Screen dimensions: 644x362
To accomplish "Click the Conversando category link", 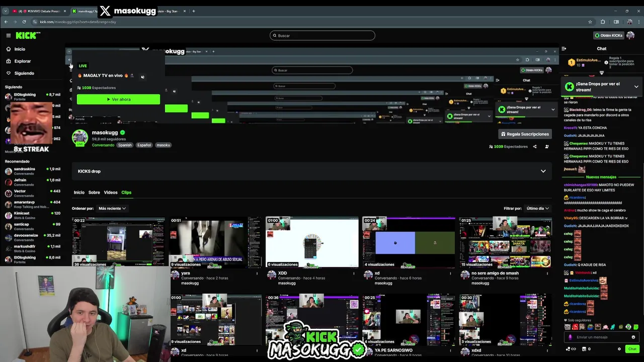I will (x=103, y=145).
